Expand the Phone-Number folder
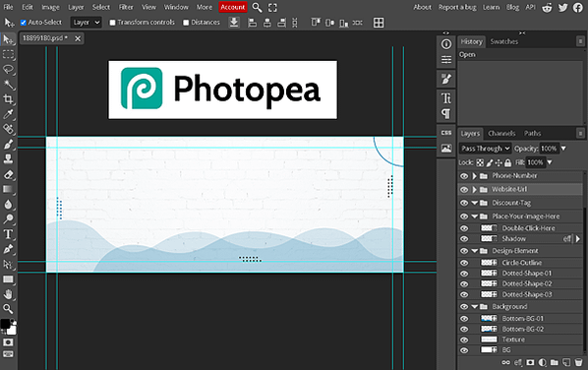The width and height of the screenshot is (588, 370). tap(474, 176)
